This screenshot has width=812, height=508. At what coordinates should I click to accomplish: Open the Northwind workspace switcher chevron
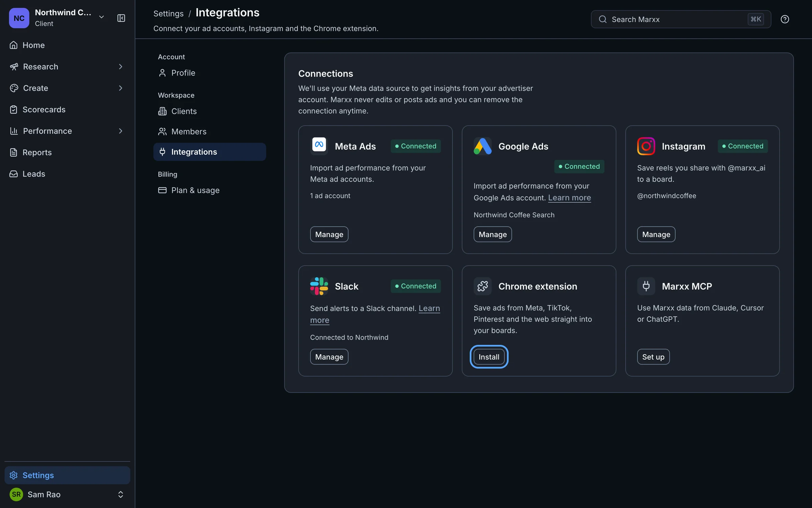[101, 17]
